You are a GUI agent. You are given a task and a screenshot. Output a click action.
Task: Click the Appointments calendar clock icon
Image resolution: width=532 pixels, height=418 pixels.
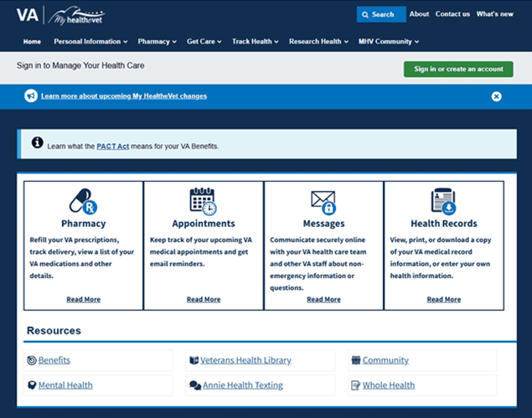pyautogui.click(x=204, y=202)
